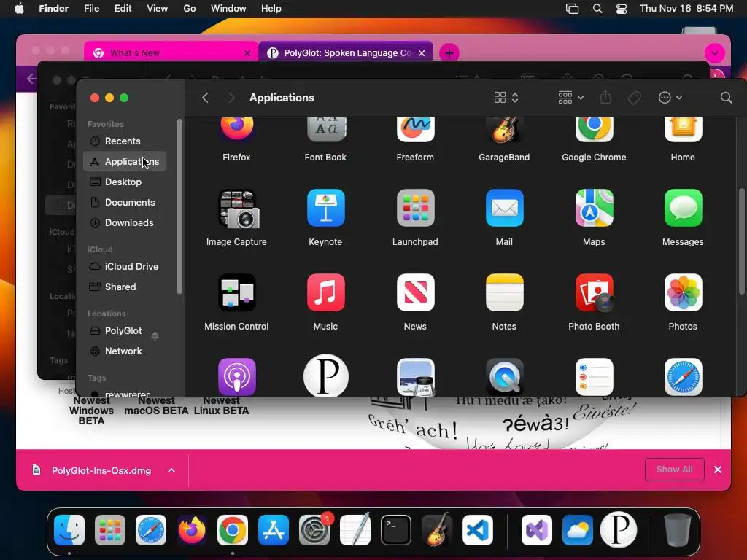Image resolution: width=747 pixels, height=560 pixels.
Task: Select the Safari app in Applications
Action: 683,377
